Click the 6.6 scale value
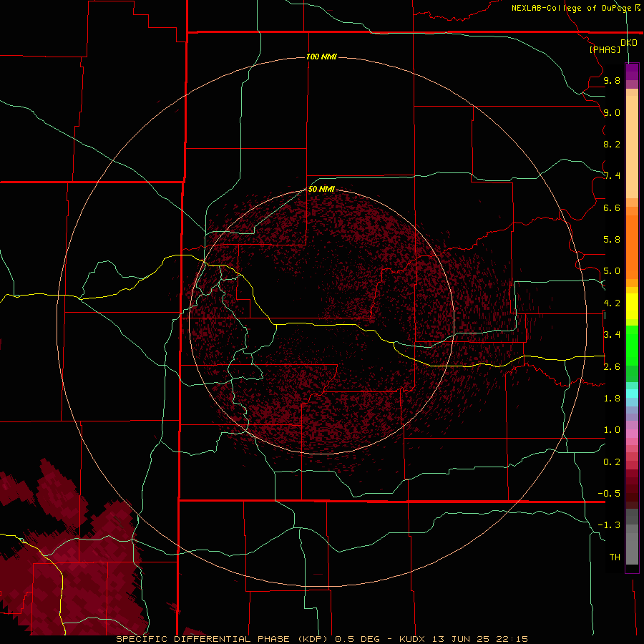644x644 pixels. [x=612, y=208]
